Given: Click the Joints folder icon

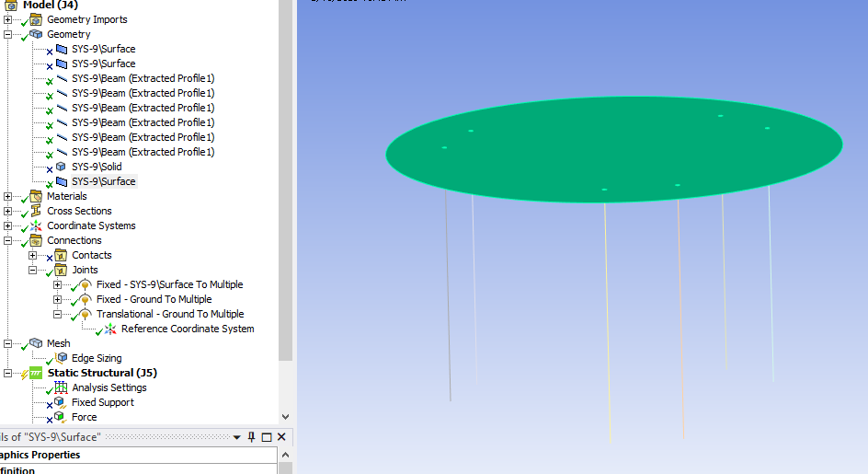Looking at the screenshot, I should click(x=61, y=270).
